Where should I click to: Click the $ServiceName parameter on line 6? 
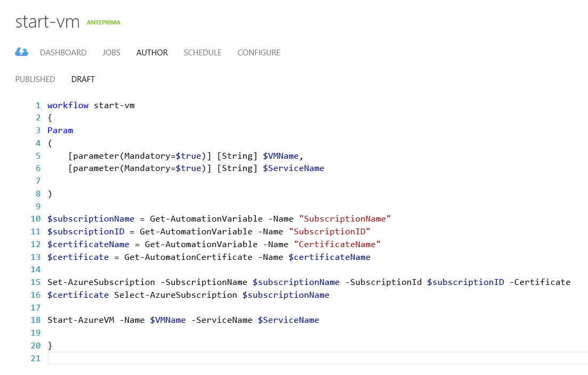293,168
